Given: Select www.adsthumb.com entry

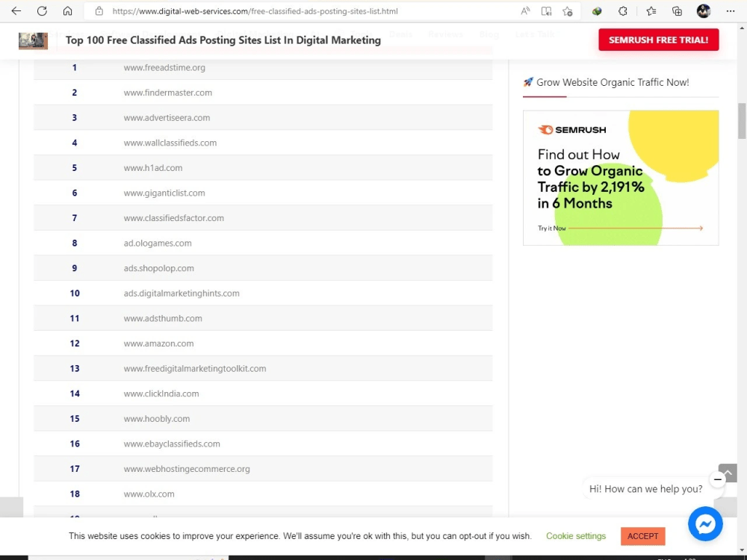Looking at the screenshot, I should tap(163, 319).
